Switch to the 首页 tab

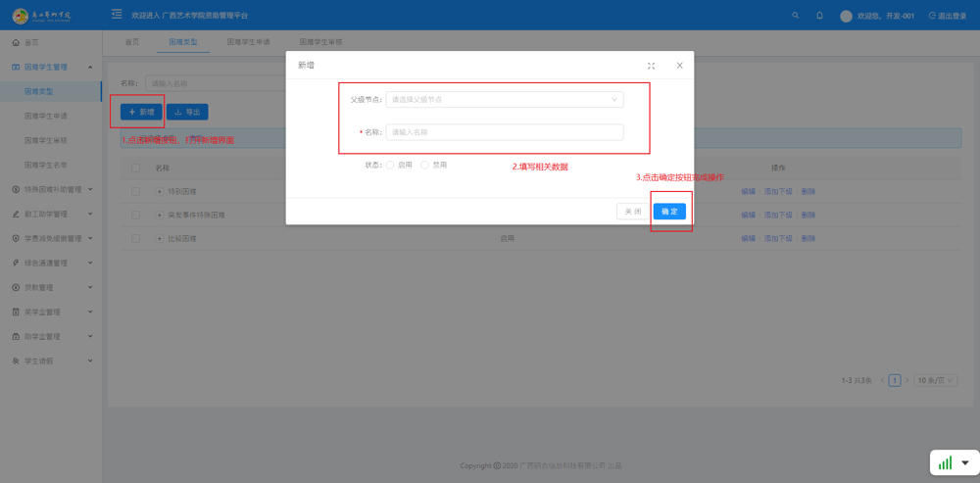(132, 42)
